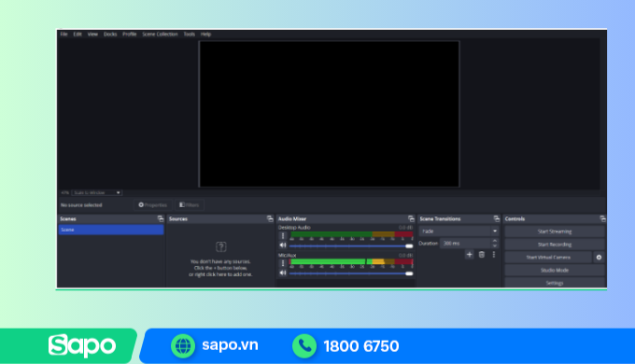
Task: Remove transition with trash icon
Action: [482, 255]
